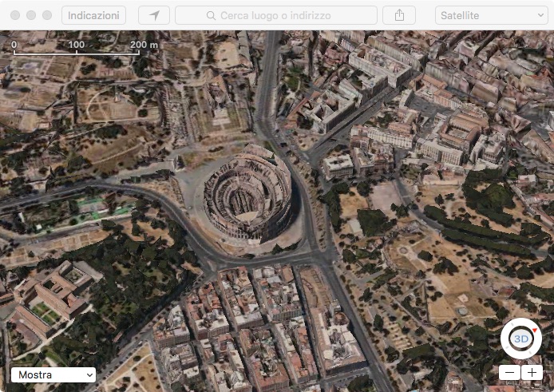Click the Colosseum on the map

(247, 194)
